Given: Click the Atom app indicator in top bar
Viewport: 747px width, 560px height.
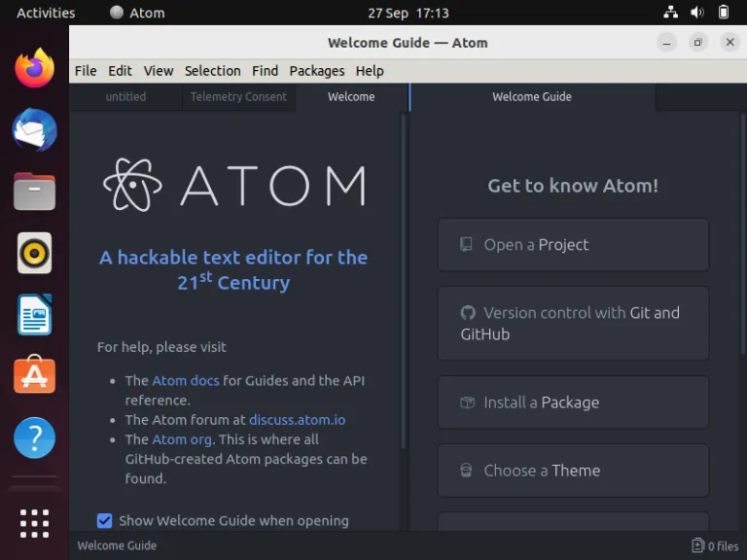Looking at the screenshot, I should point(137,13).
